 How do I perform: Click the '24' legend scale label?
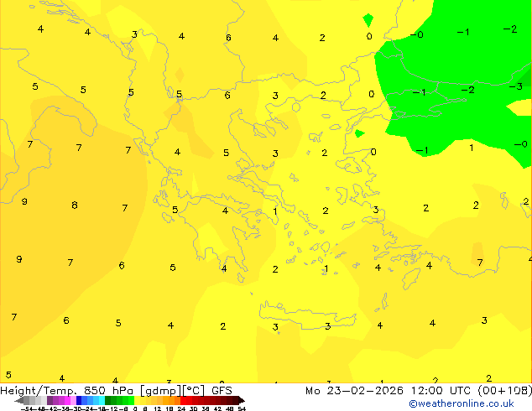click(x=181, y=408)
